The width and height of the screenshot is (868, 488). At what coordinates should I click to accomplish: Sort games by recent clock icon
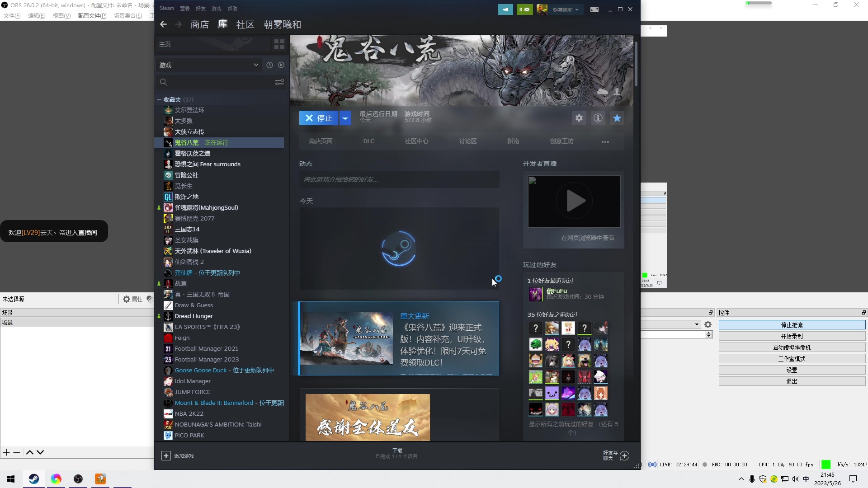pos(269,65)
